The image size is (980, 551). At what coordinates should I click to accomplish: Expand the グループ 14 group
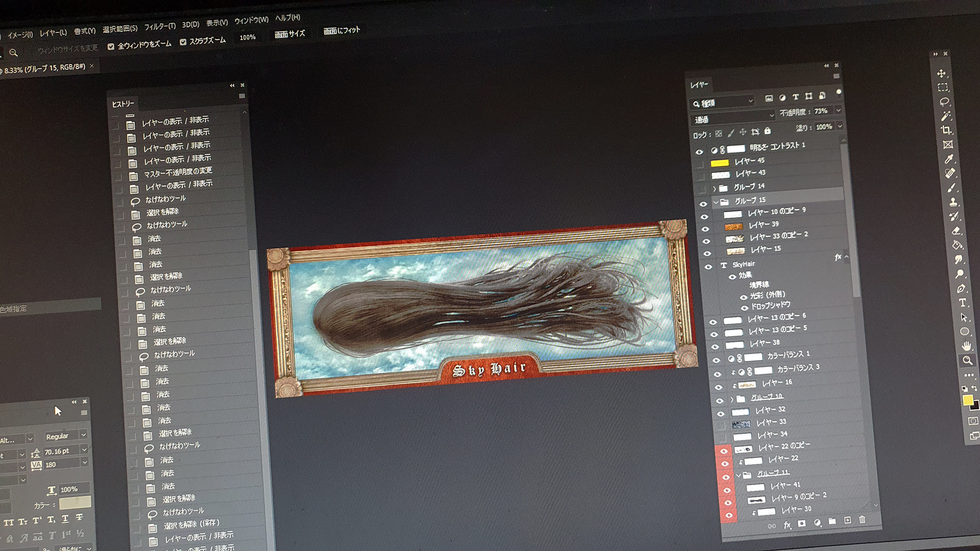(714, 189)
